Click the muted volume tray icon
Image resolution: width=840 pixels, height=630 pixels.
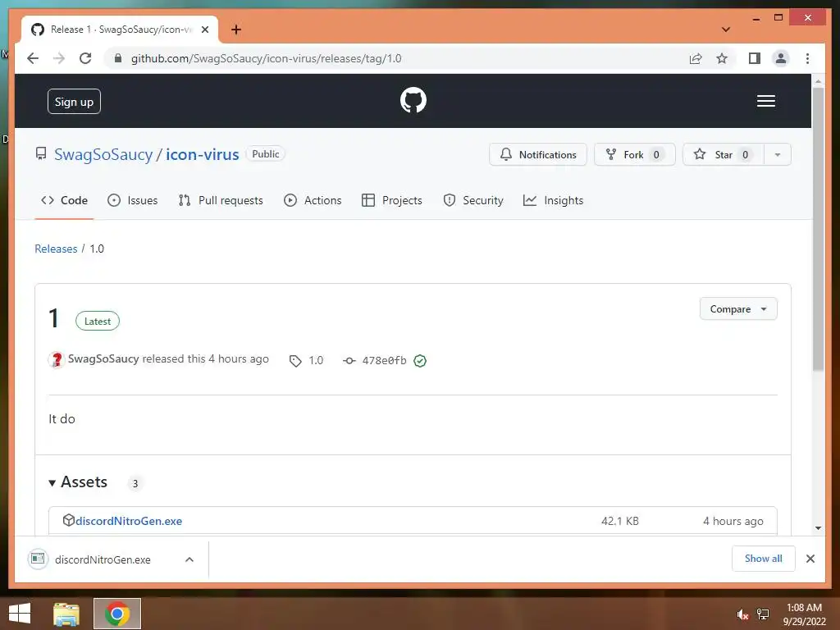(742, 614)
